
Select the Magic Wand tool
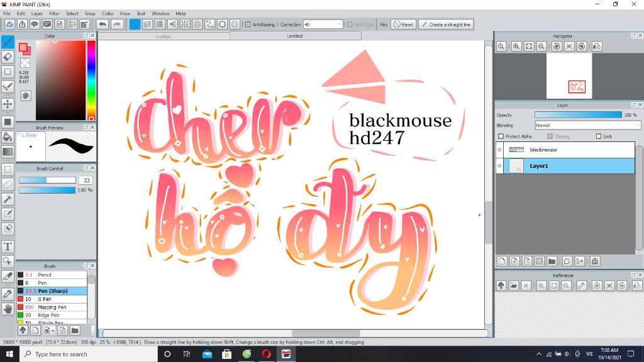[x=8, y=199]
